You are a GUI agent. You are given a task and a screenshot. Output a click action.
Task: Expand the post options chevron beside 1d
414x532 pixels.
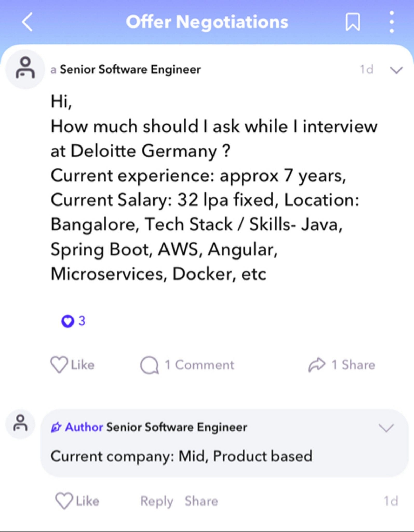tap(396, 70)
